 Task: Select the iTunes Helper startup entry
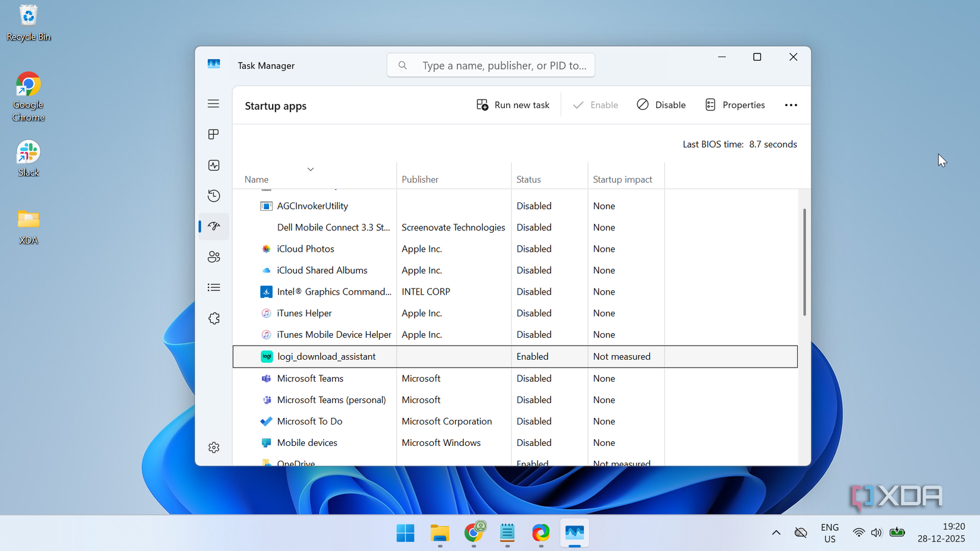coord(304,313)
